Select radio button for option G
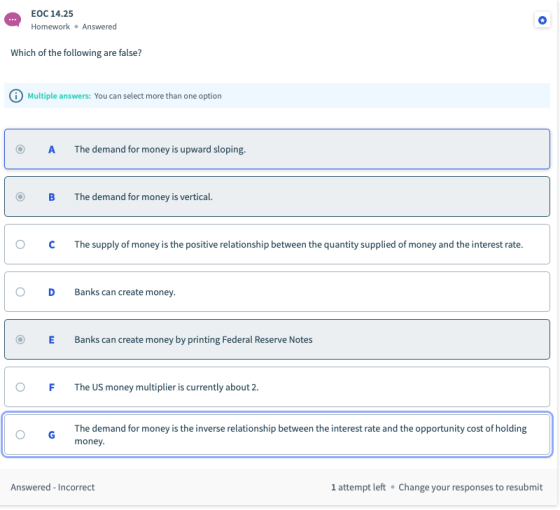560x510 pixels. point(20,434)
